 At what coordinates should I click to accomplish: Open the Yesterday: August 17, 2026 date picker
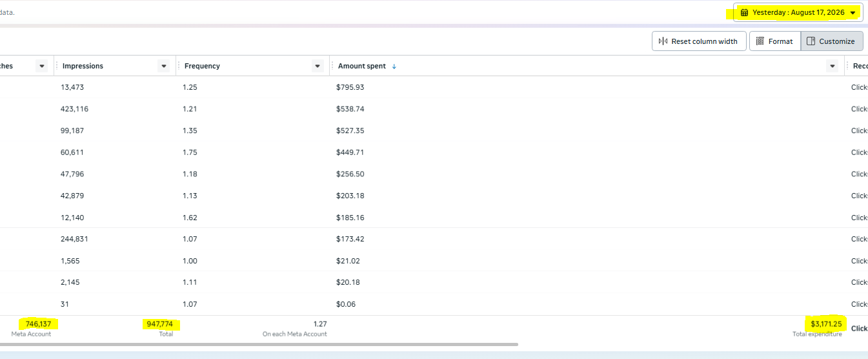tap(798, 13)
